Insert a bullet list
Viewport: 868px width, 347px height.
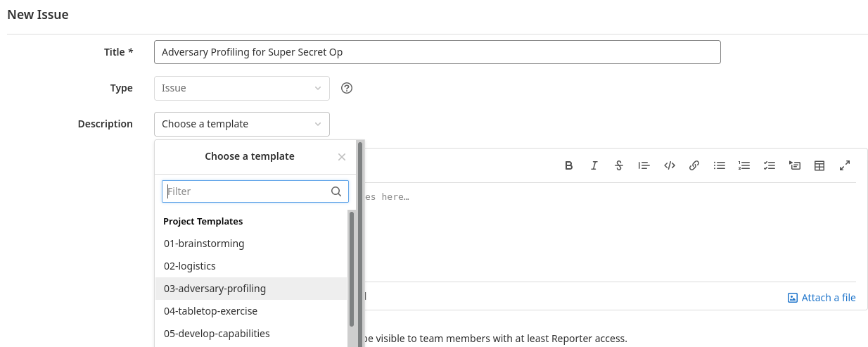(x=720, y=165)
